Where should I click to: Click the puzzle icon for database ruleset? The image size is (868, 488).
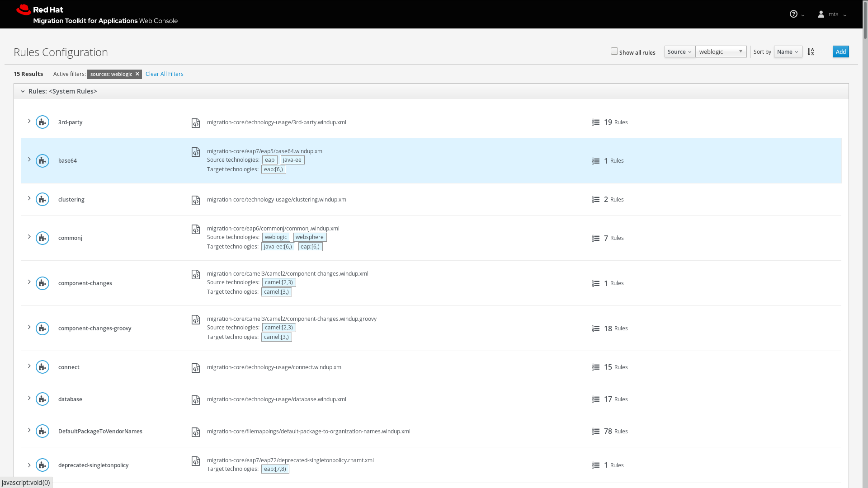pos(42,399)
